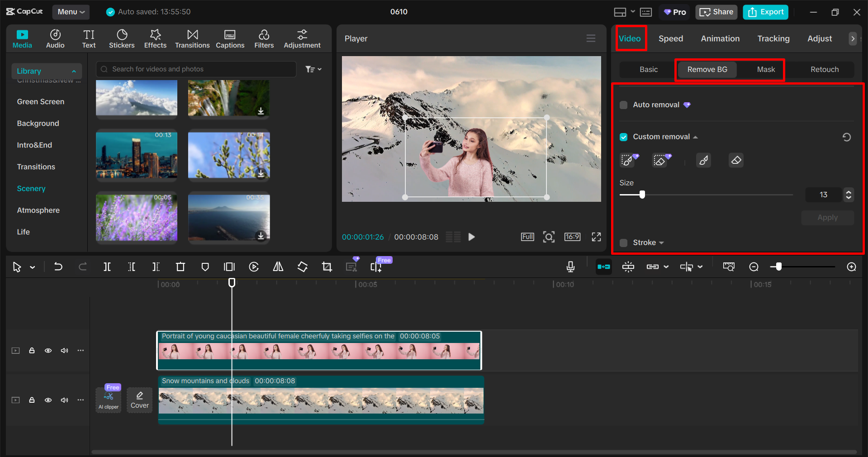868x457 pixels.
Task: Open the Menu dropdown
Action: point(71,12)
